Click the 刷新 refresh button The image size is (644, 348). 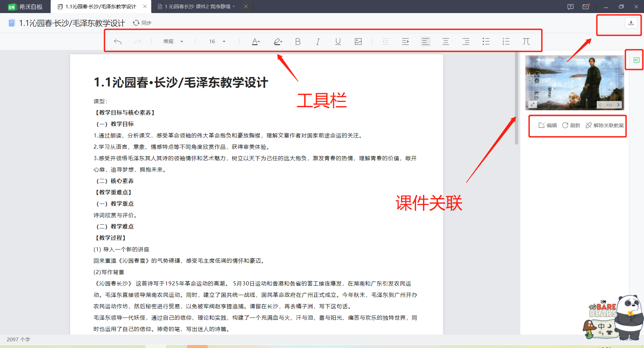[x=571, y=125]
